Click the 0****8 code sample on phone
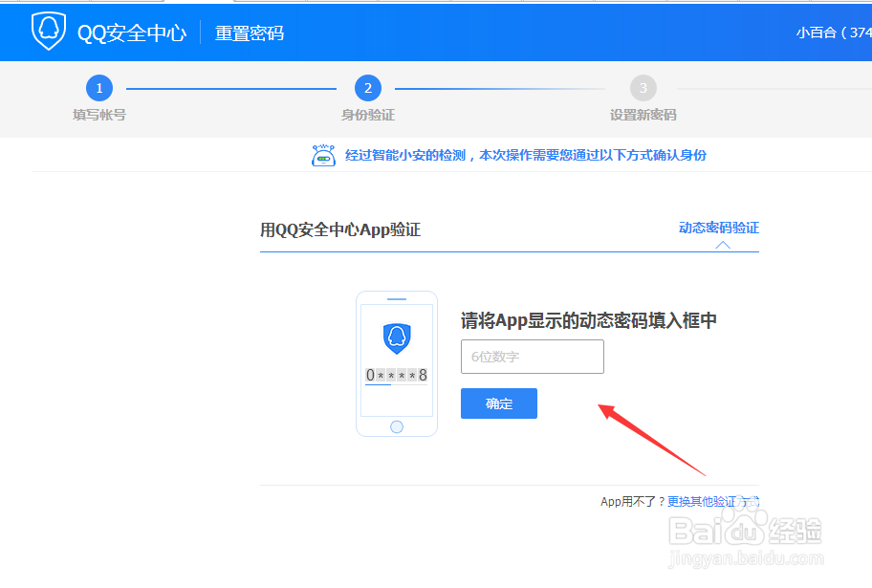This screenshot has width=872, height=588. (x=397, y=375)
